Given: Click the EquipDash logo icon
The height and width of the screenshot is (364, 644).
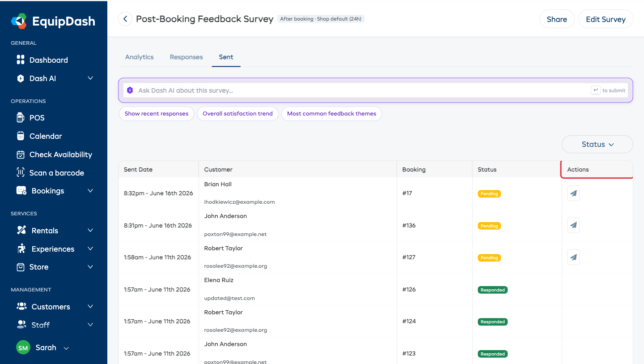Looking at the screenshot, I should [19, 21].
